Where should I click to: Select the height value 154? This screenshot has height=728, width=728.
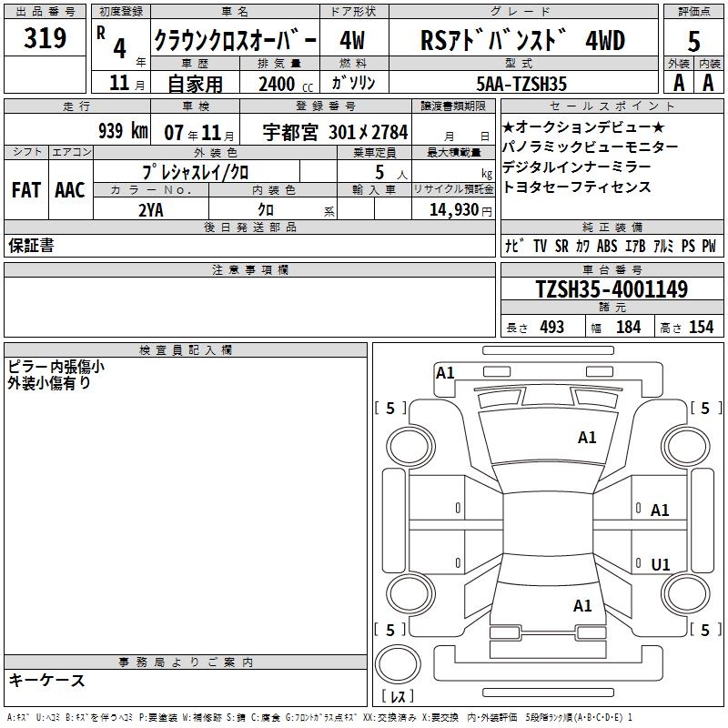point(701,327)
